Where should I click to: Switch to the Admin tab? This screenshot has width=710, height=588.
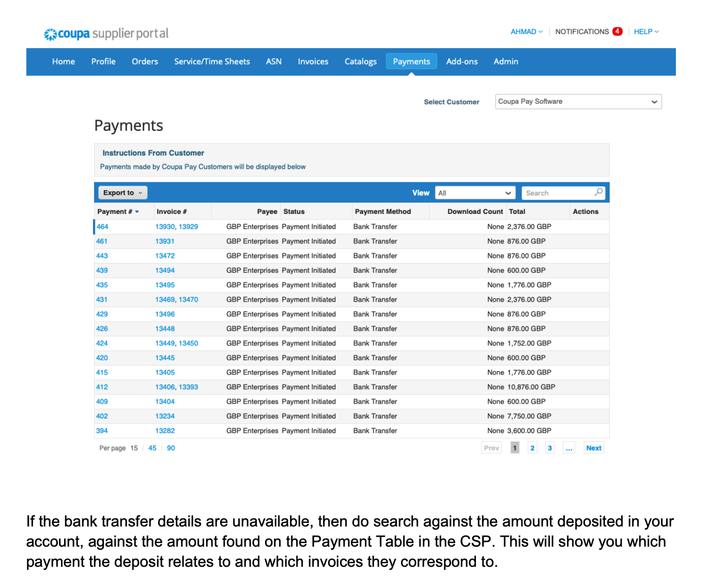[506, 61]
